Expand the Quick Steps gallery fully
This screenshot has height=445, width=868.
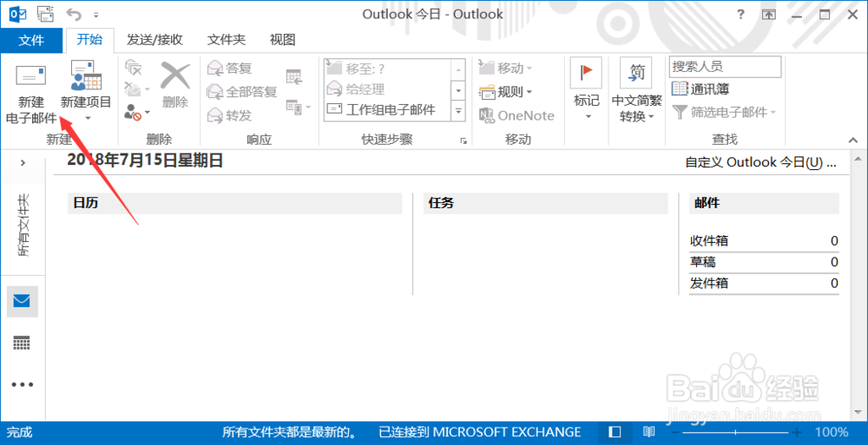[458, 110]
